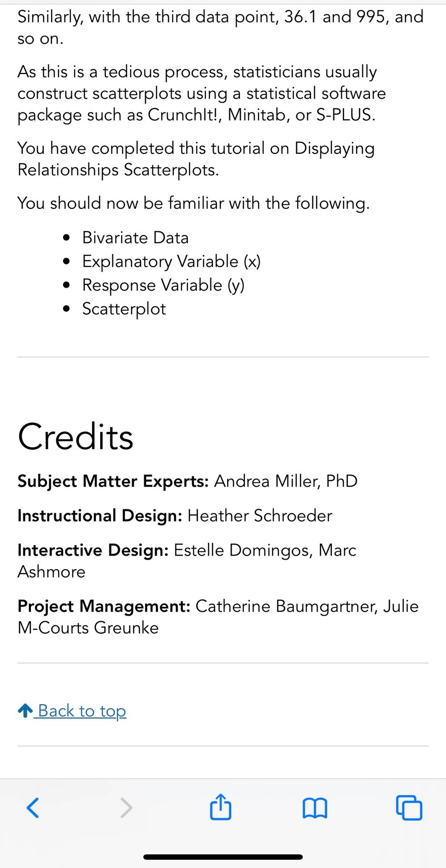Tap the home indicator bar
Screen dimensions: 446x868
click(x=223, y=857)
